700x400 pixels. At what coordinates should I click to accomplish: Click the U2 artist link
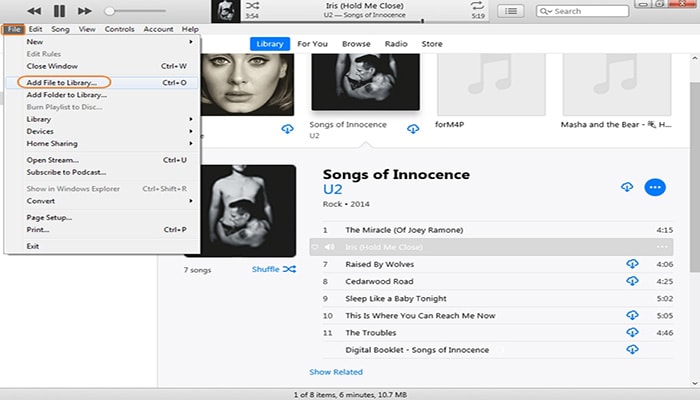[x=333, y=189]
